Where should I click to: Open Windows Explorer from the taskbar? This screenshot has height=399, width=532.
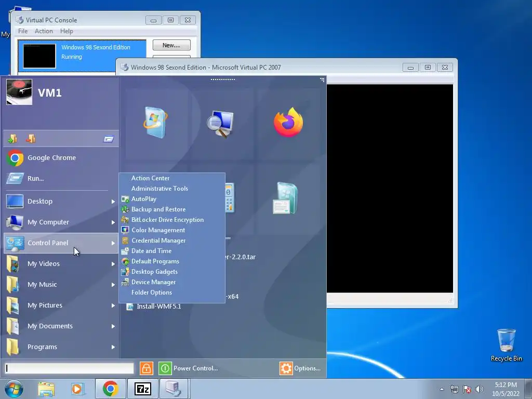[x=46, y=389]
